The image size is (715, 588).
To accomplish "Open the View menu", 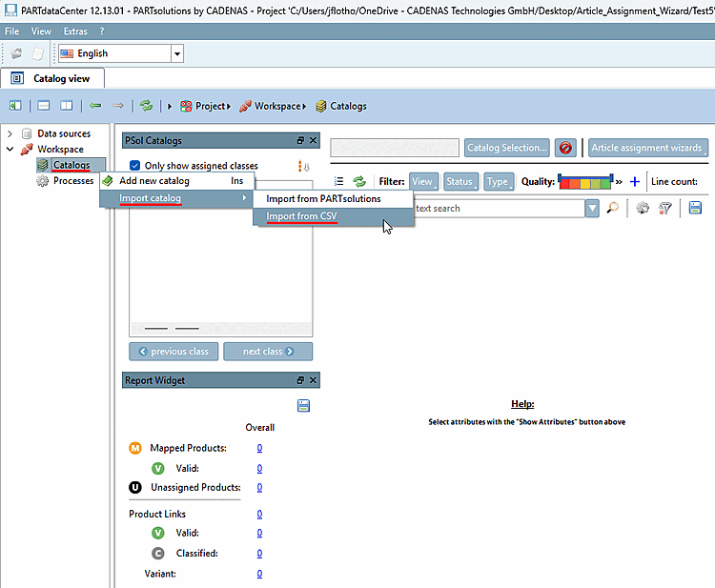I will pyautogui.click(x=41, y=31).
